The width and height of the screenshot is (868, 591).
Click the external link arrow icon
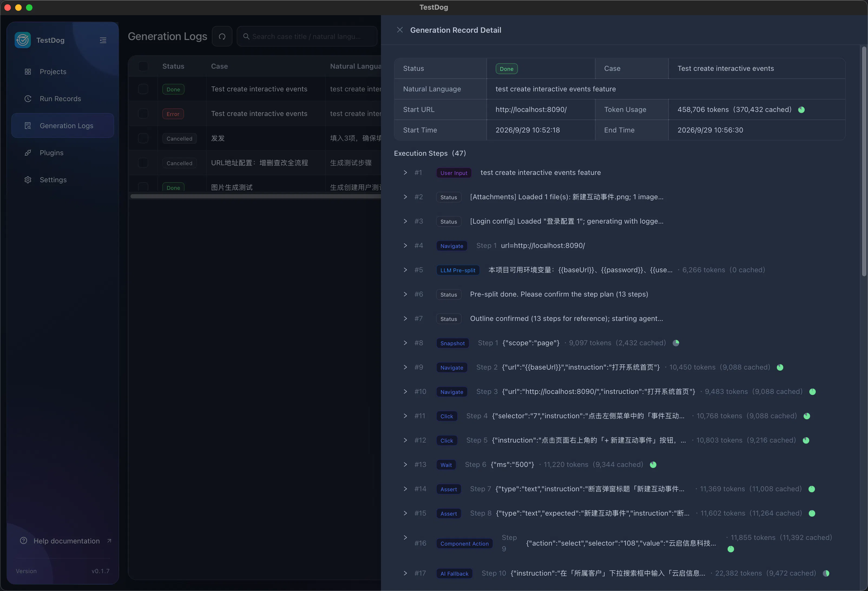(x=109, y=541)
